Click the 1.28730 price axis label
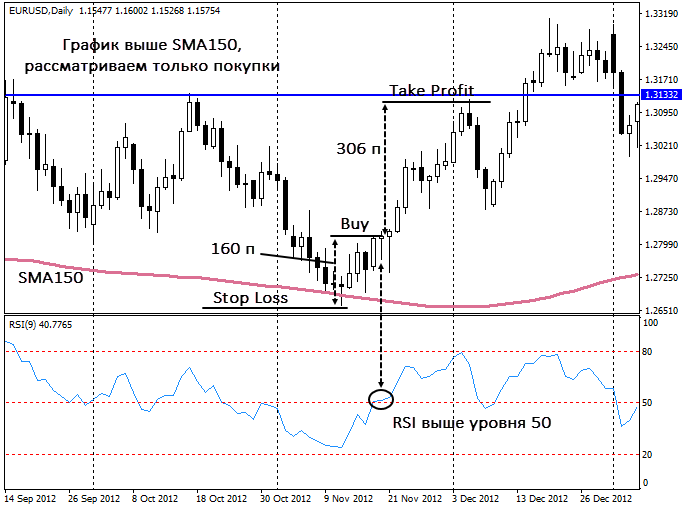The image size is (682, 510). pyautogui.click(x=662, y=211)
